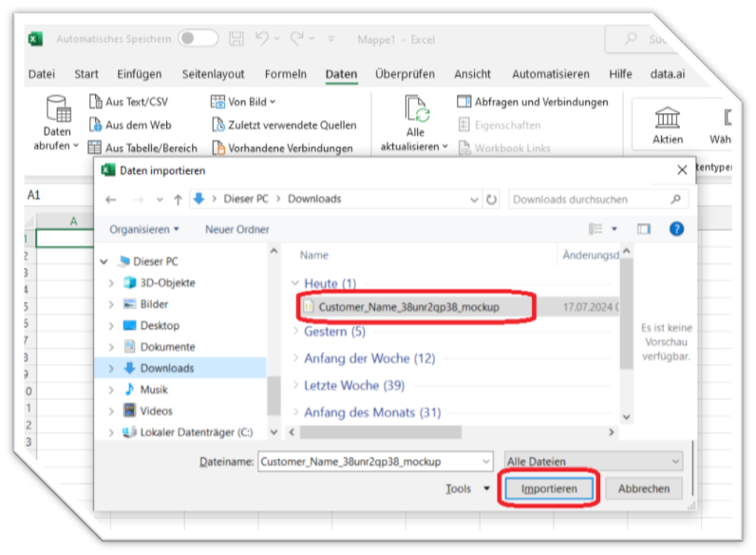Click the Downloads durchsuchen search field
Image resolution: width=756 pixels, height=555 pixels.
coord(589,200)
